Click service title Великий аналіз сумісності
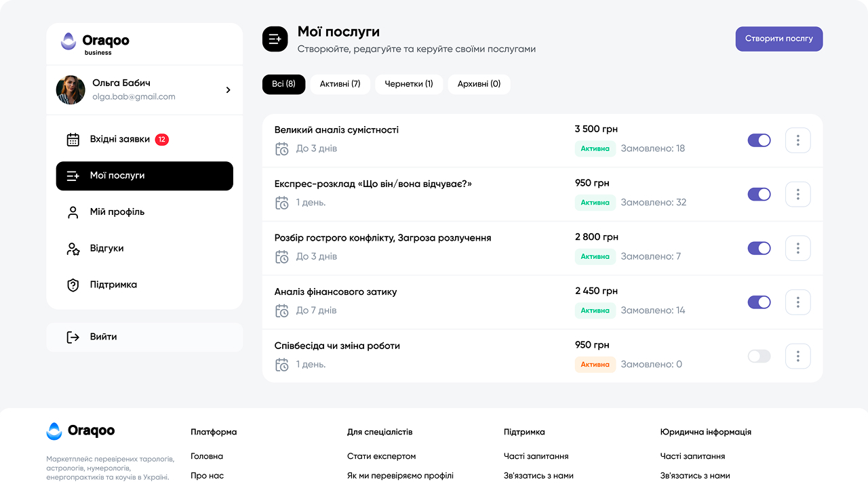868x488 pixels. 336,130
